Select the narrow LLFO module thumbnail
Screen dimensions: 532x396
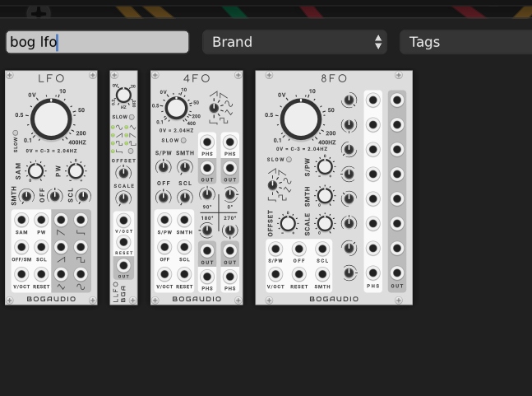[123, 188]
